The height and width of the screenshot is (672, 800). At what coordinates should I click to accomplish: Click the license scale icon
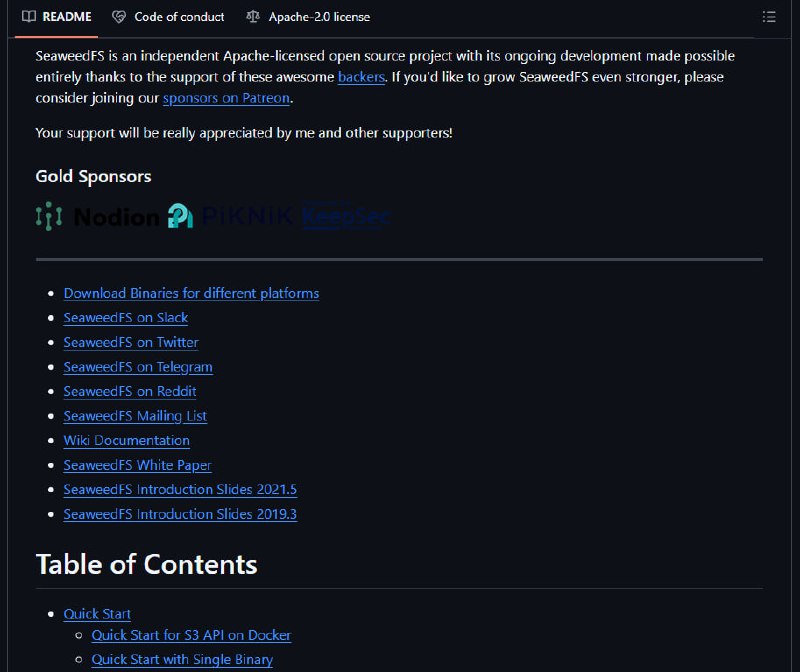pos(253,17)
